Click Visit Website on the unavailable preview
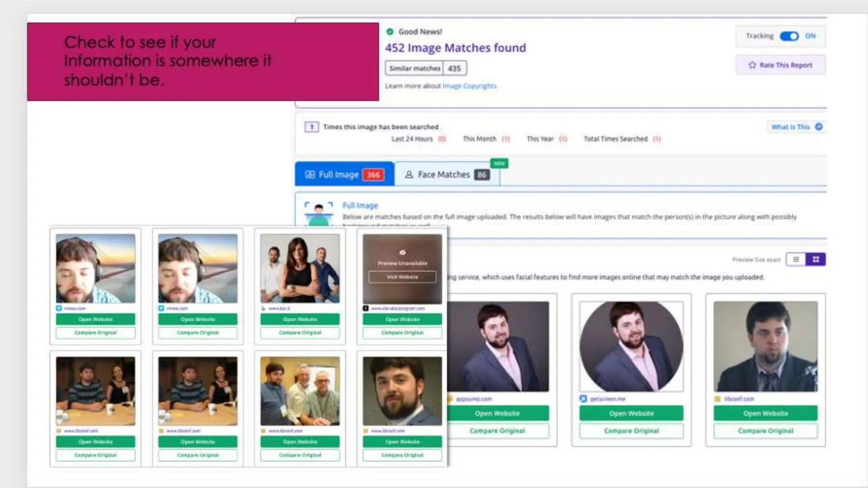 point(402,277)
